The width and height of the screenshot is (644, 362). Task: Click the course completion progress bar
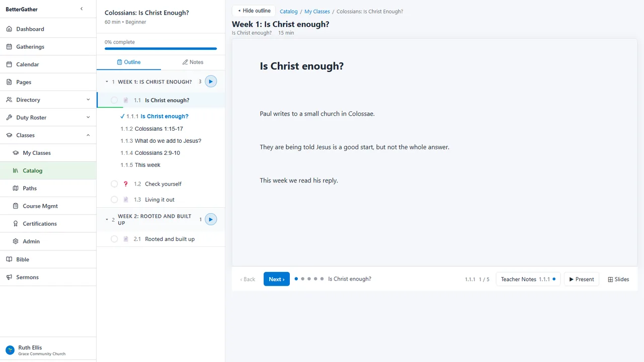(x=161, y=49)
